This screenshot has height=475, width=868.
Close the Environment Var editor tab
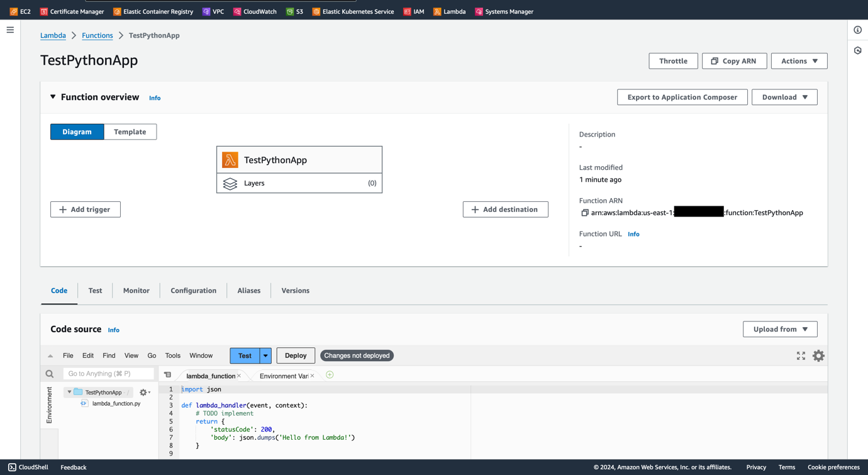point(312,376)
